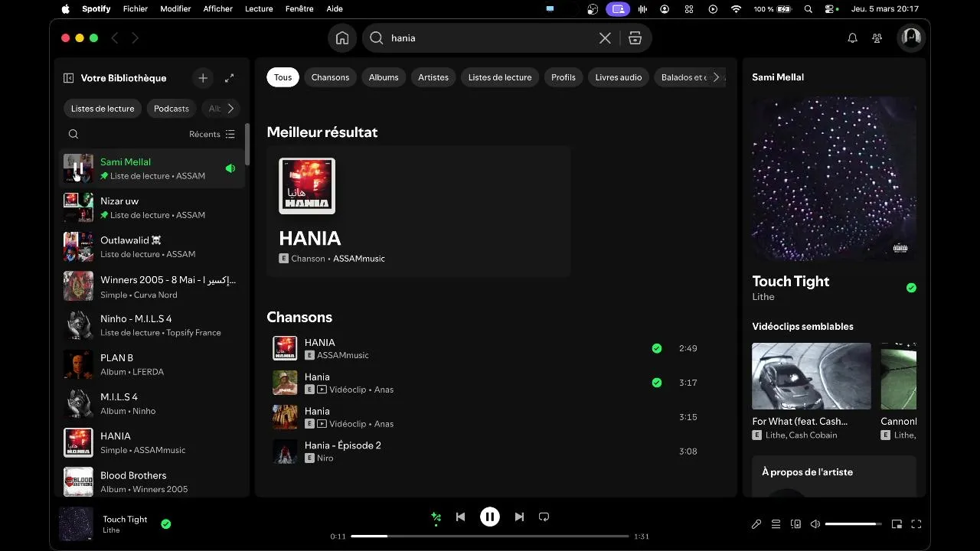
Task: Toggle saved checkmark on HANIA ASSAMmusic song
Action: (x=656, y=348)
